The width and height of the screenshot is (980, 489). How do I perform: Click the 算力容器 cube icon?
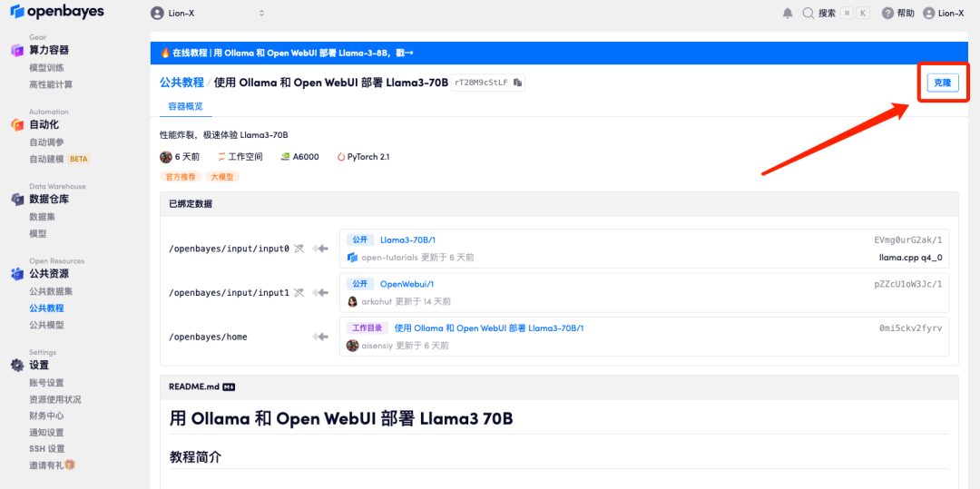coord(17,51)
